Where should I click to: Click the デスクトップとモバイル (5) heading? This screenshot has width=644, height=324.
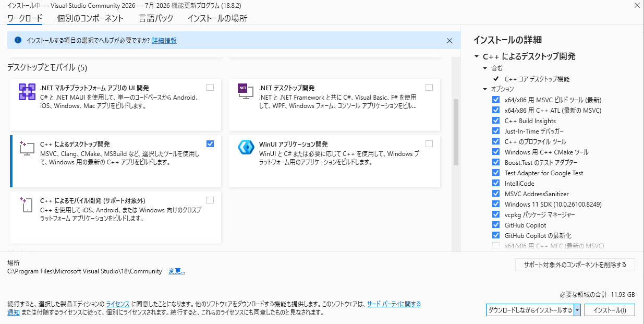click(47, 67)
